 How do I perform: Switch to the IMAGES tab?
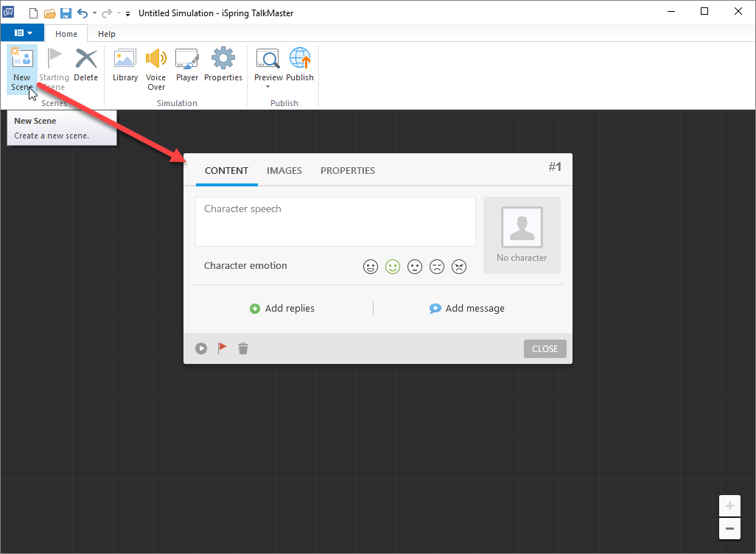pyautogui.click(x=284, y=170)
